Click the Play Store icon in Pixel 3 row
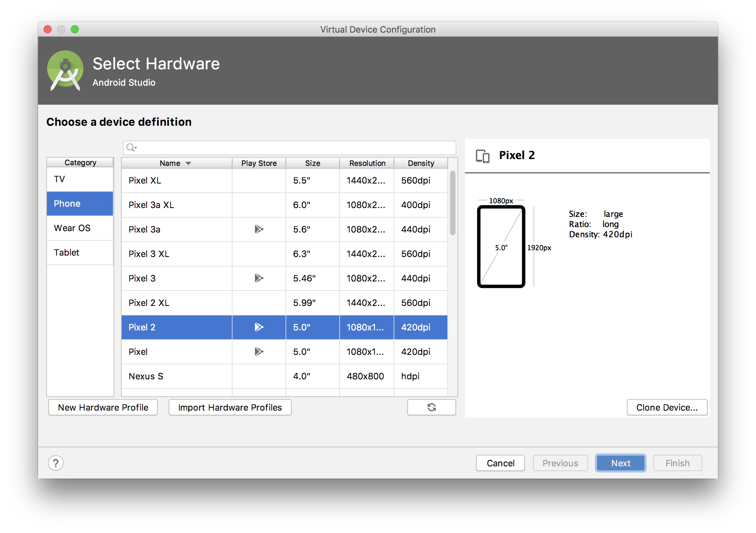This screenshot has width=756, height=533. [x=259, y=278]
